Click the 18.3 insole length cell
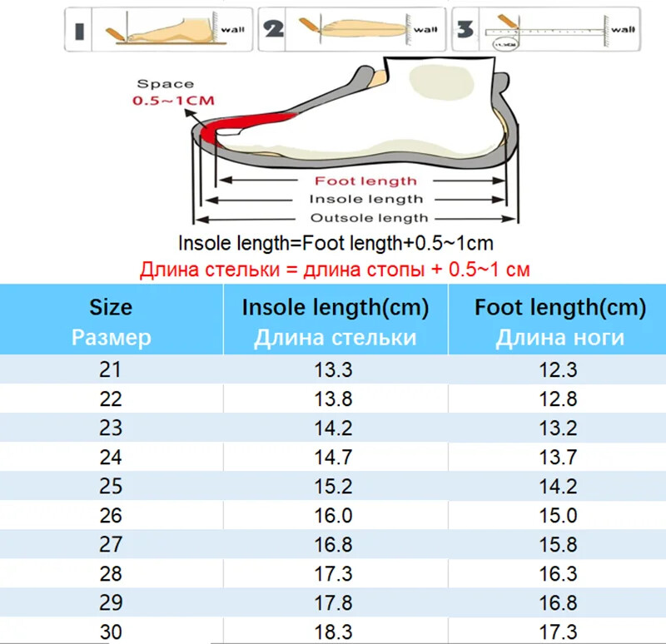This screenshot has height=644, width=666. [x=335, y=630]
